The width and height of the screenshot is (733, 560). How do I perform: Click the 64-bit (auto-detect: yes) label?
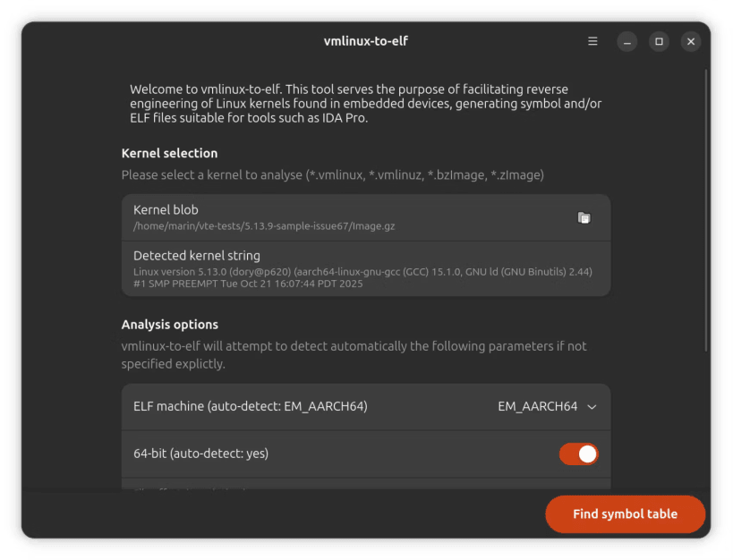[201, 454]
